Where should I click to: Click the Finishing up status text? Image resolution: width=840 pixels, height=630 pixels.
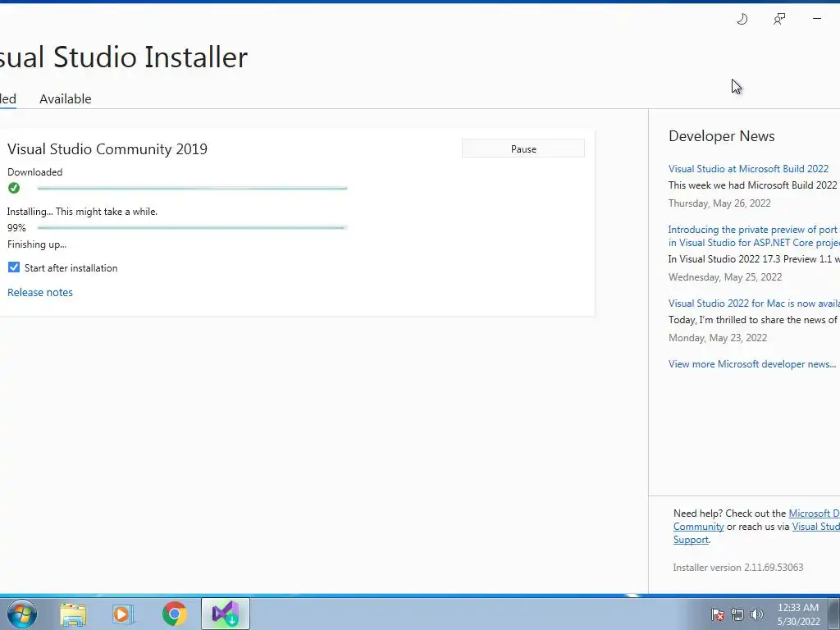click(x=37, y=244)
